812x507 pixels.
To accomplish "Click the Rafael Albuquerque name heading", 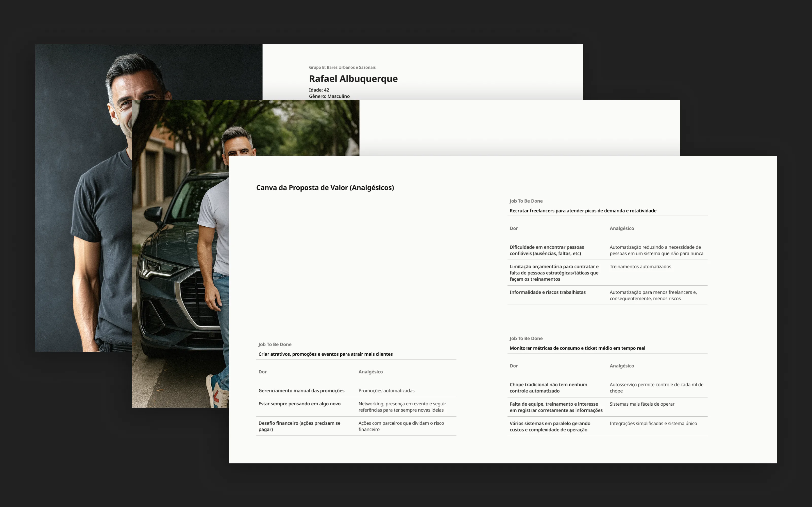I will [x=353, y=79].
